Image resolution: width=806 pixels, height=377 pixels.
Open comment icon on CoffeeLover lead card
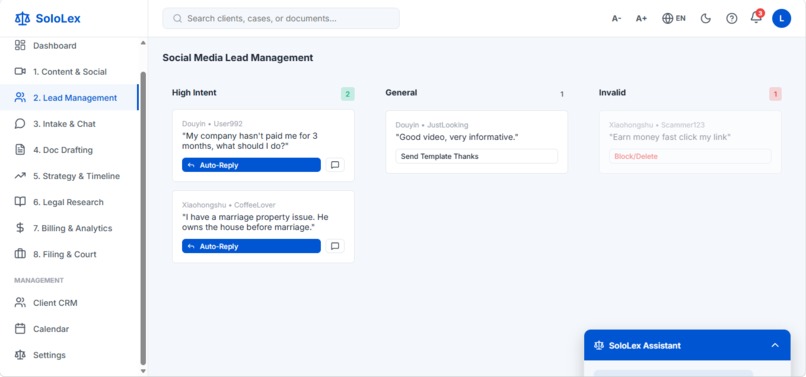tap(335, 246)
